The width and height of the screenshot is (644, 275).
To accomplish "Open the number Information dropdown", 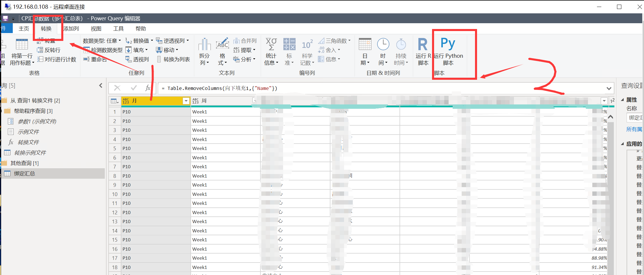I will click(x=329, y=59).
